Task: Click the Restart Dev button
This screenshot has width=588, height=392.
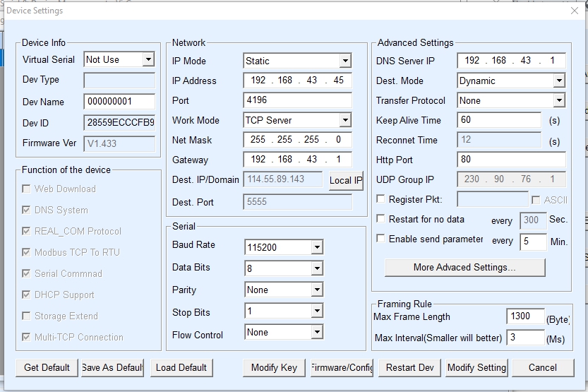Action: [409, 367]
